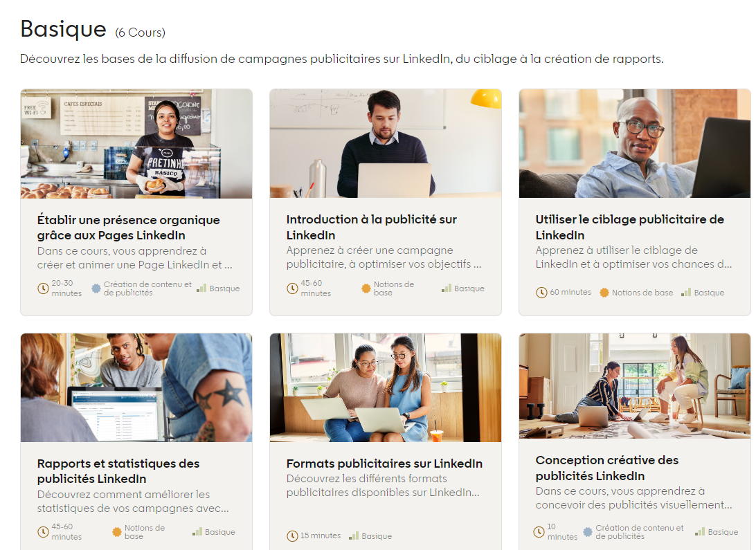Click the bakery worker course thumbnail
Image resolution: width=756 pixels, height=550 pixels.
coord(136,143)
